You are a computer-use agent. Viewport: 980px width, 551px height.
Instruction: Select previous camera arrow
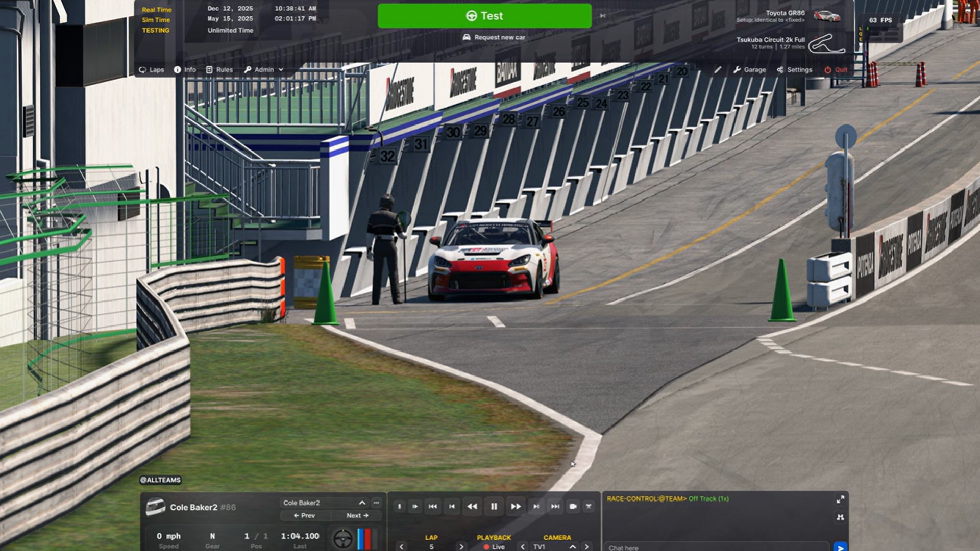[x=523, y=546]
